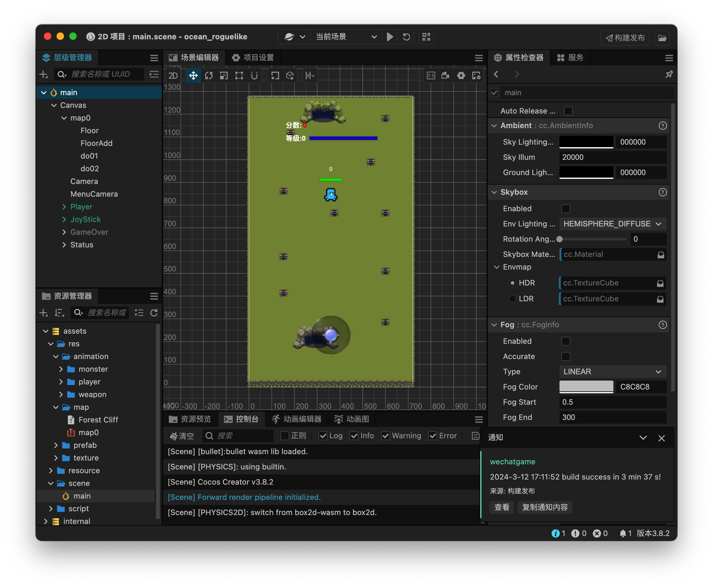Refresh the preview with reload icon
The height and width of the screenshot is (588, 713).
(x=406, y=36)
